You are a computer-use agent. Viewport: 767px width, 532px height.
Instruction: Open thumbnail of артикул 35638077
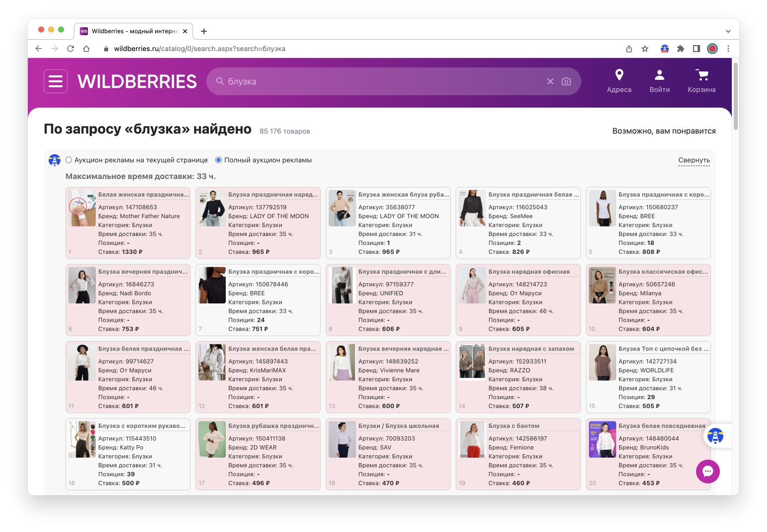tap(342, 208)
